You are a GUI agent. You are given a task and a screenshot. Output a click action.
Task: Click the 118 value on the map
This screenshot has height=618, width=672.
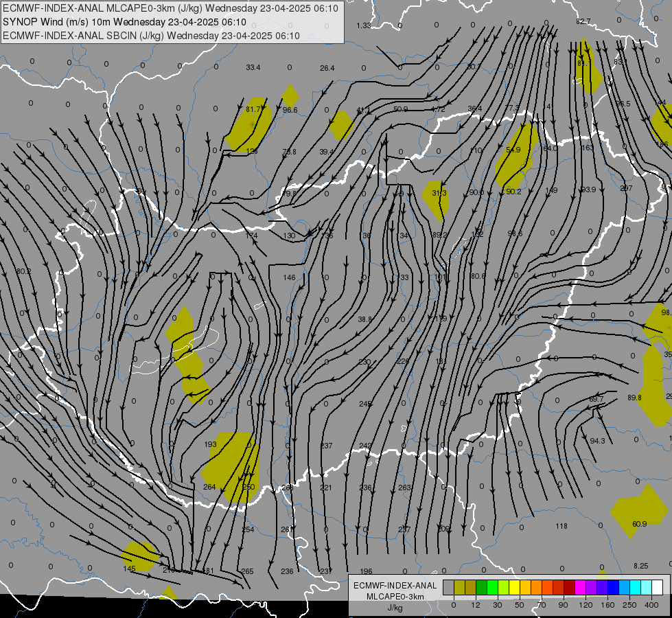pyautogui.click(x=561, y=526)
